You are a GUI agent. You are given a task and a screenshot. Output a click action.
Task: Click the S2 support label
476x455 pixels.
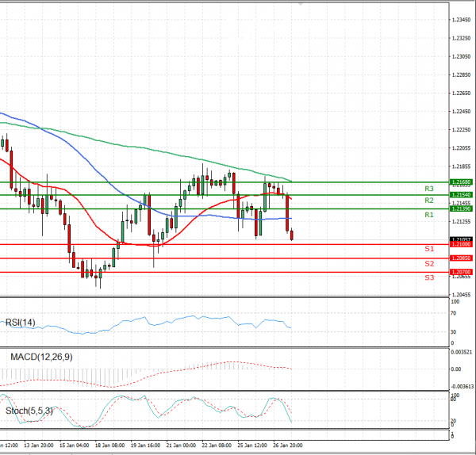click(x=429, y=264)
